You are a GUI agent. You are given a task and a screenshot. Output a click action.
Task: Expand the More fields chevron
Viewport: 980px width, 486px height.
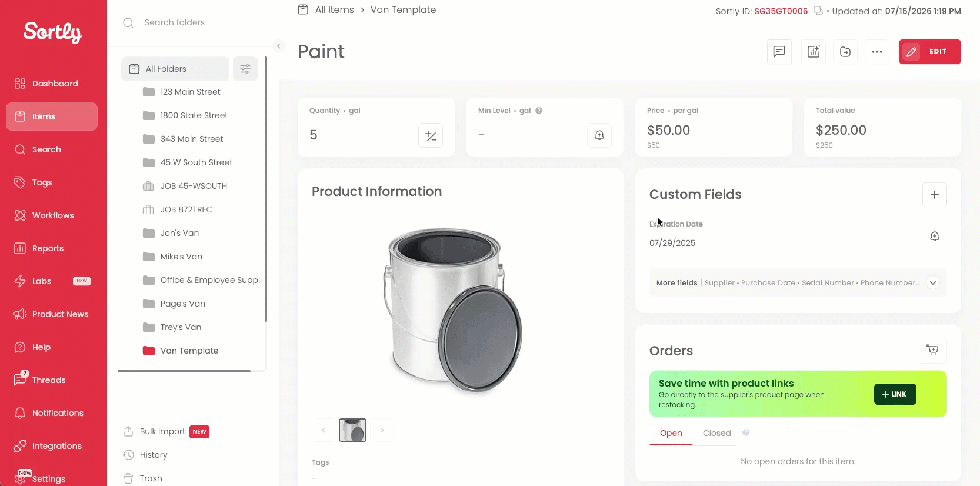[x=933, y=283]
